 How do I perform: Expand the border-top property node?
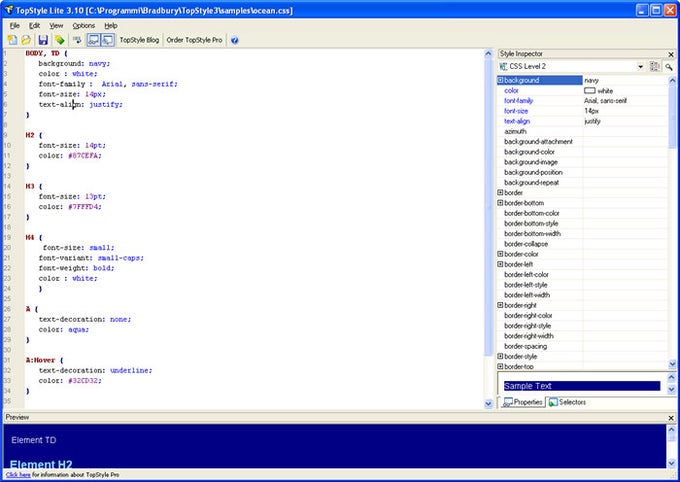point(500,367)
